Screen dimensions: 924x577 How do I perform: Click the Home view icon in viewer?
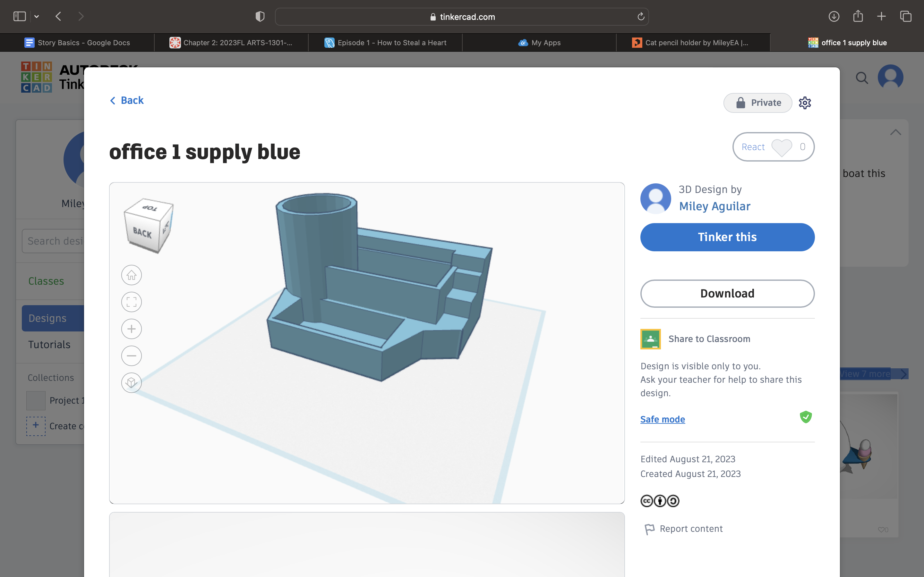coord(131,275)
